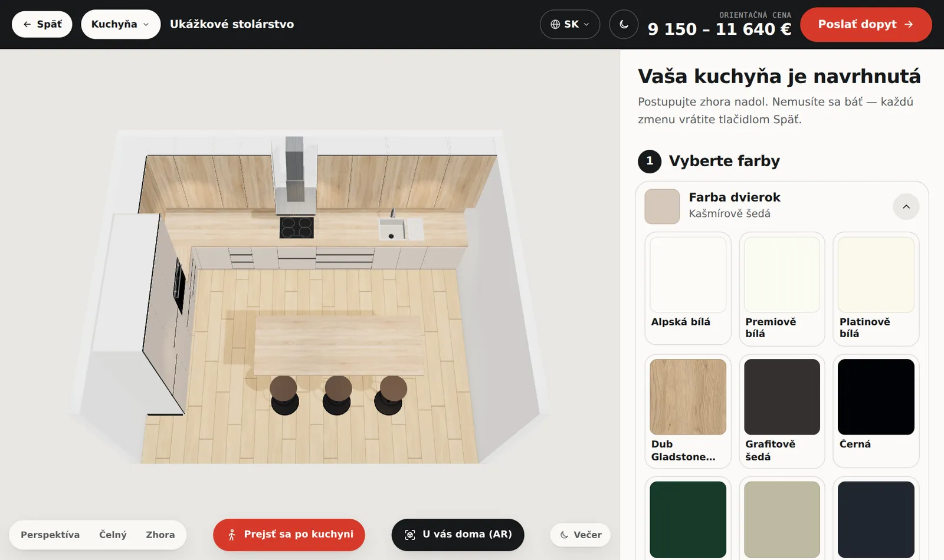Click the cooktop in the 3D kitchen
This screenshot has height=560, width=944.
pyautogui.click(x=297, y=228)
